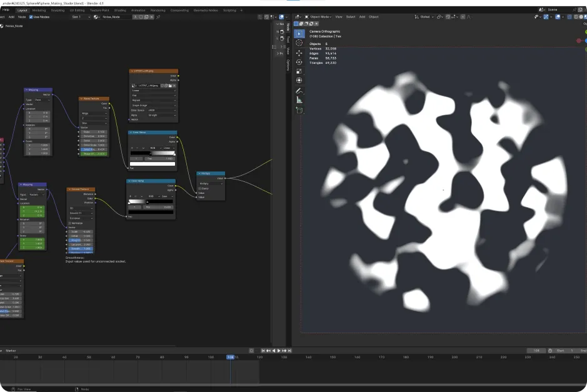Open the Slot 1 material slot dropdown

tap(81, 17)
